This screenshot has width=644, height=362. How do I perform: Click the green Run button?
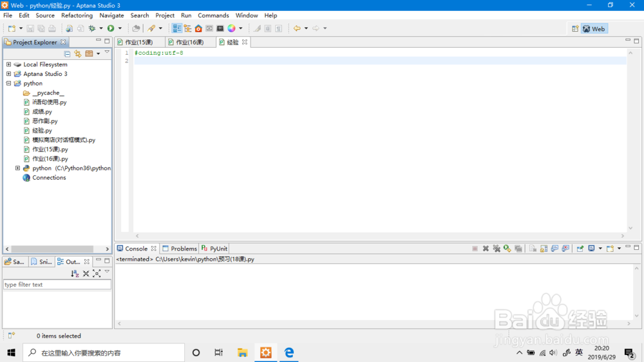coord(111,28)
